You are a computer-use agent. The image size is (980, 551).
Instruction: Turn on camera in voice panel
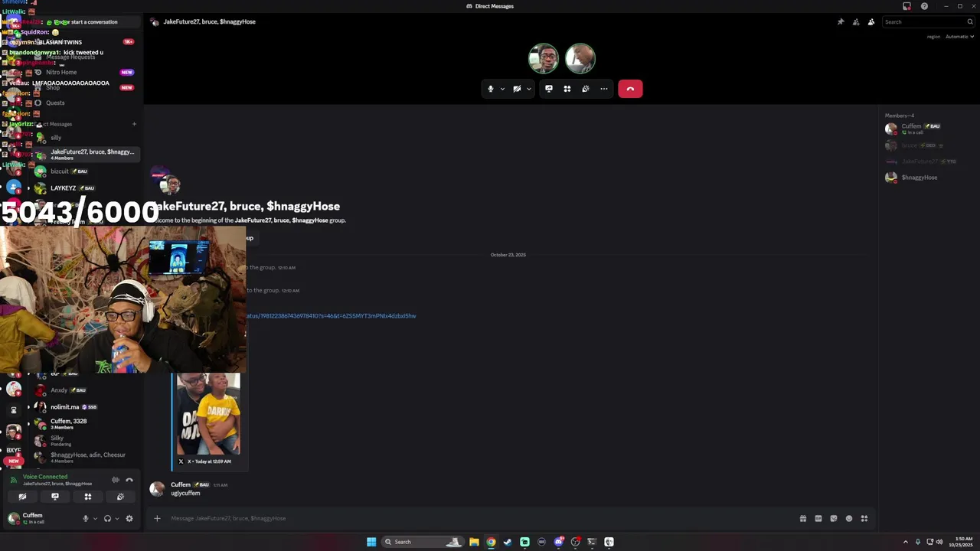click(x=22, y=497)
